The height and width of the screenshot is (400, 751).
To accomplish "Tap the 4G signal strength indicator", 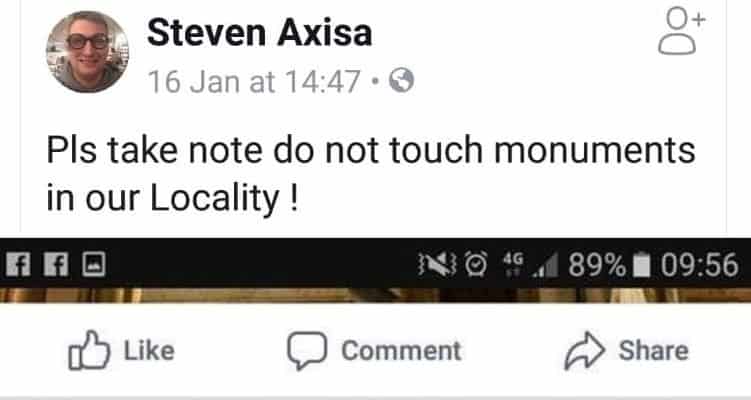I will [x=531, y=265].
